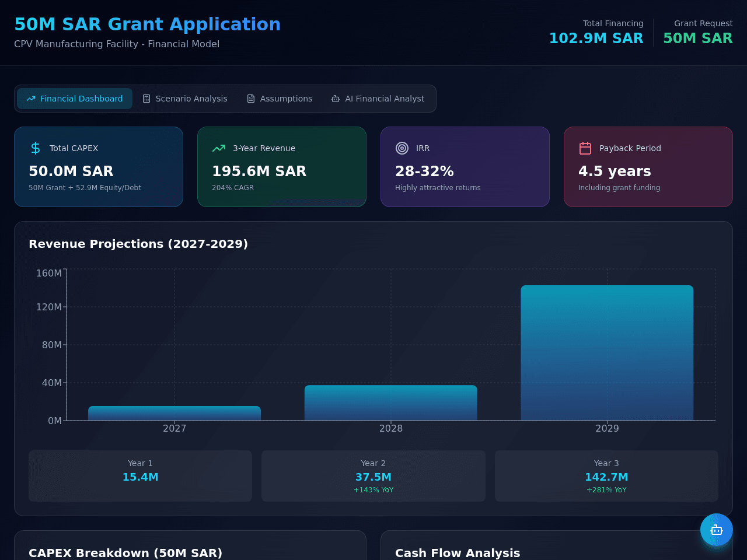This screenshot has width=747, height=560.
Task: Click the Cash Flow Analysis heading
Action: 458,553
